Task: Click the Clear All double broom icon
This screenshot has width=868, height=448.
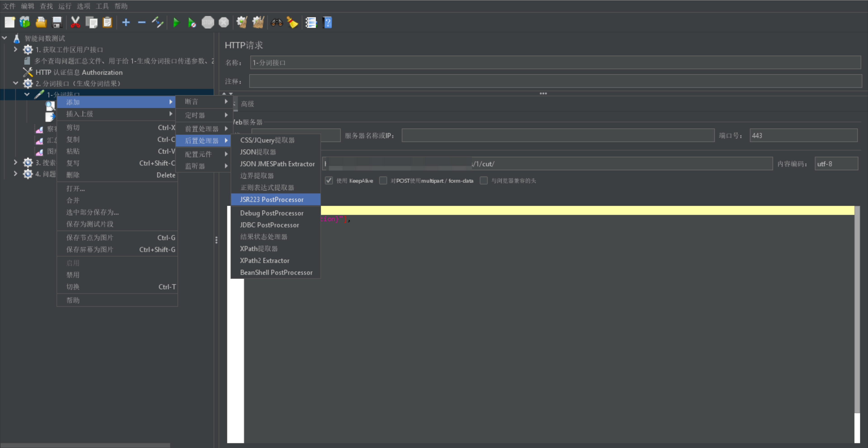Action: click(x=258, y=23)
